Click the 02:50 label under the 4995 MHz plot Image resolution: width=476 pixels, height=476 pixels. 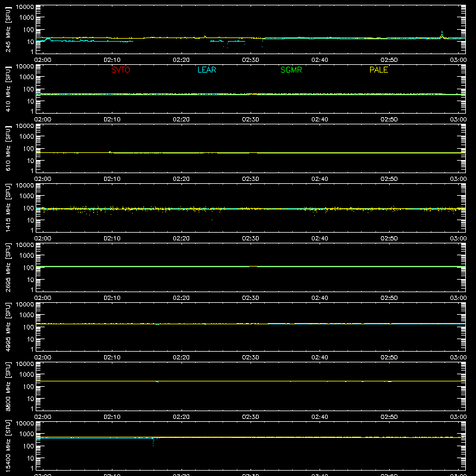click(389, 358)
